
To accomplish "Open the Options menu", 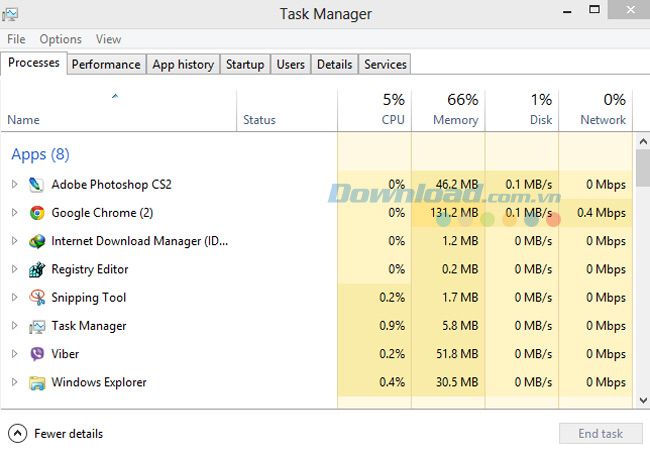I will coord(61,39).
